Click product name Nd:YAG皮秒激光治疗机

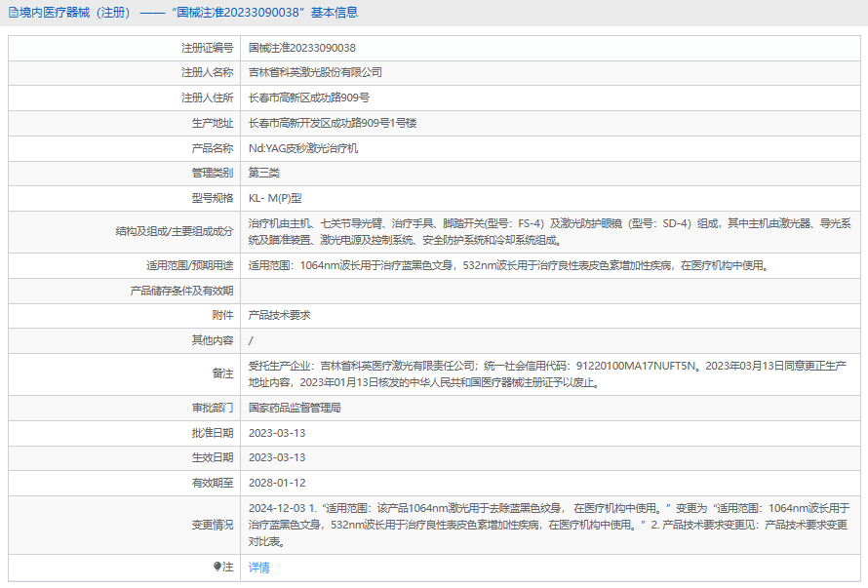[303, 148]
